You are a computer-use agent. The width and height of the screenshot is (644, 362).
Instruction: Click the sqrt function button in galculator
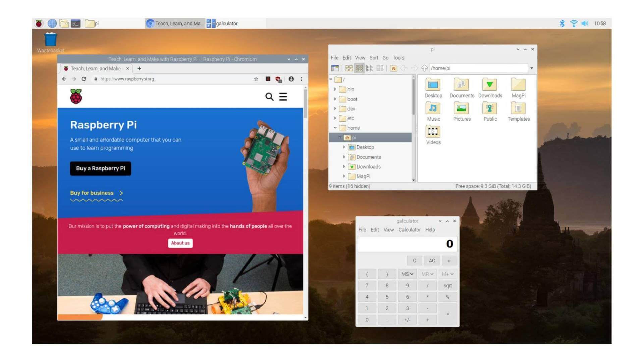pyautogui.click(x=448, y=285)
